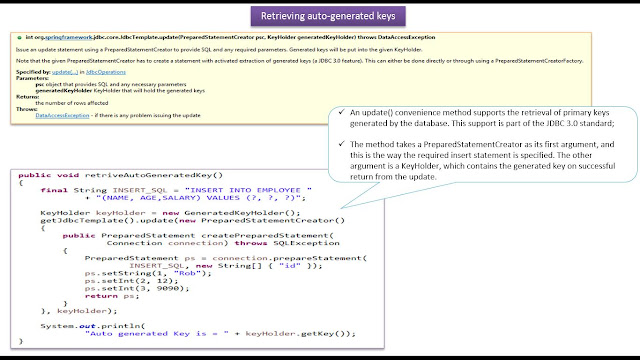Click the 'Returns:' label in the Javadoc
This screenshot has height=360, width=640.
[27, 97]
